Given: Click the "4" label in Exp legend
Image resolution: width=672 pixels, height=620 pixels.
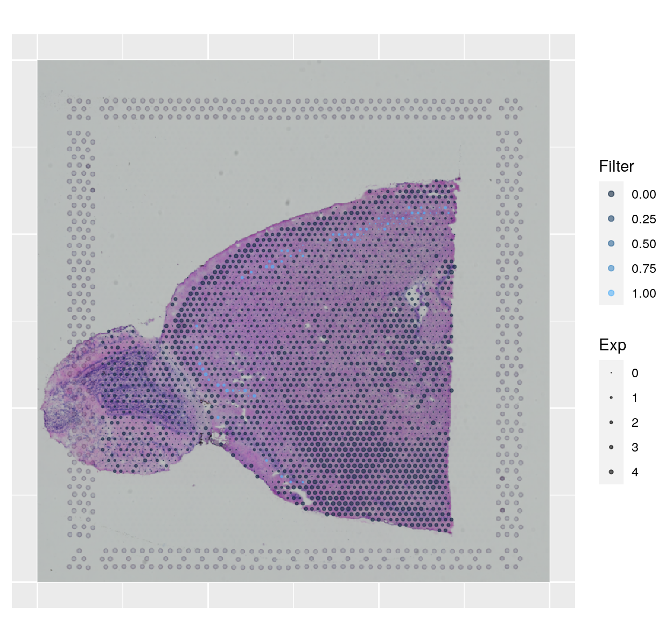Looking at the screenshot, I should [x=635, y=472].
